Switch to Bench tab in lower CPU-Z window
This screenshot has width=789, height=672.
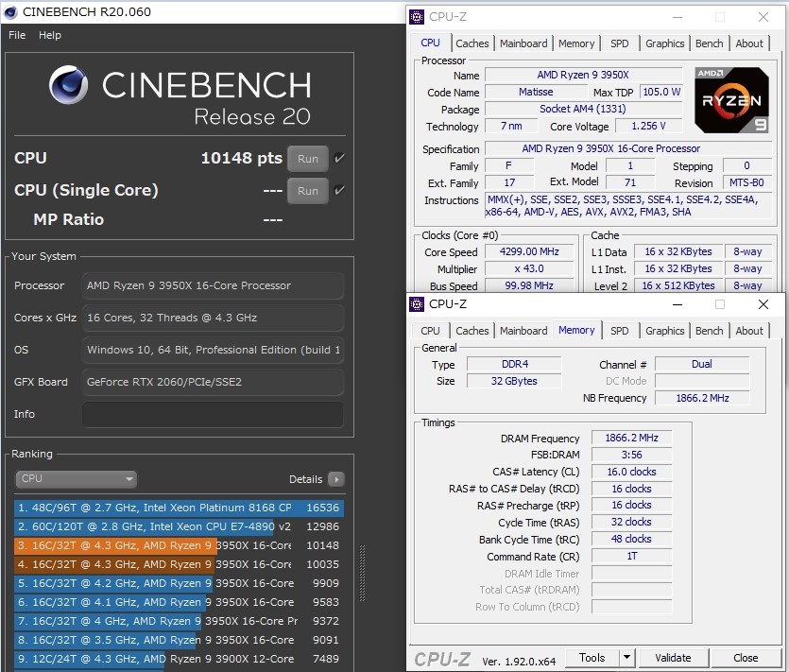point(709,331)
